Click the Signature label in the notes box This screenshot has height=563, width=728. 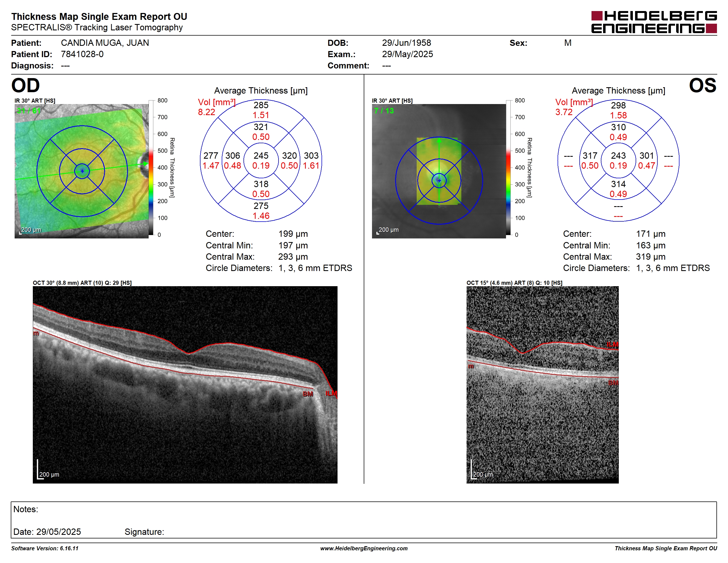[144, 532]
